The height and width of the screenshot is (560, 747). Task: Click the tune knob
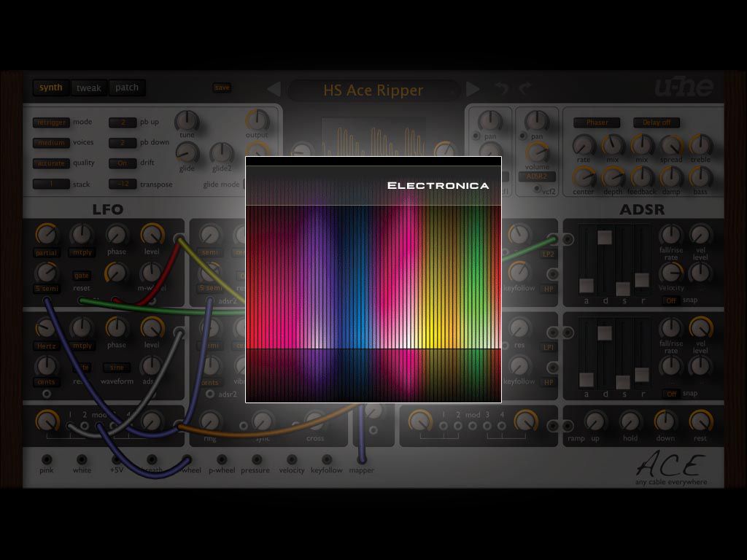(187, 121)
